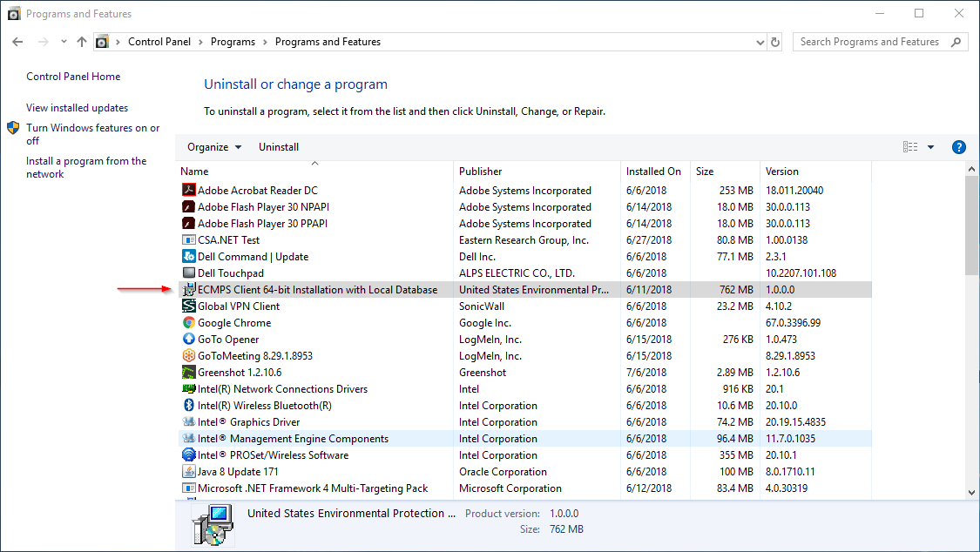Viewport: 980px width, 552px height.
Task: Click the Dell Command Update icon
Action: point(189,256)
